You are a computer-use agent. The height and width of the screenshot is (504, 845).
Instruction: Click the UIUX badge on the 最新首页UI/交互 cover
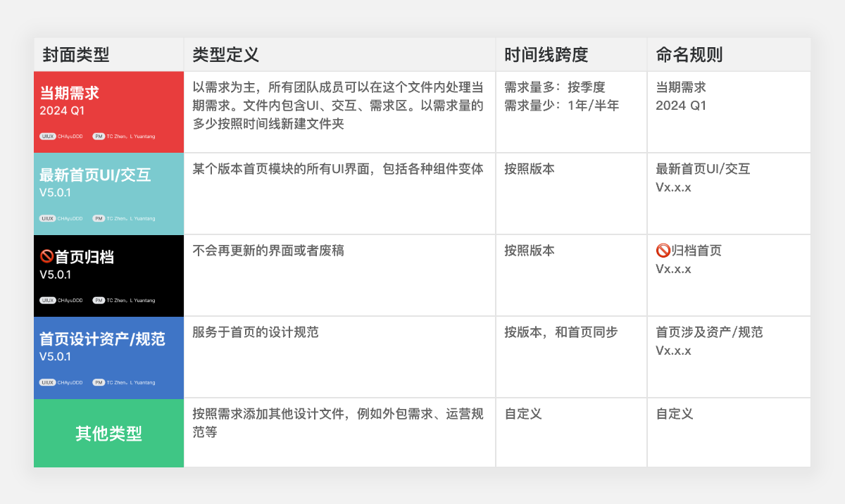(x=46, y=218)
